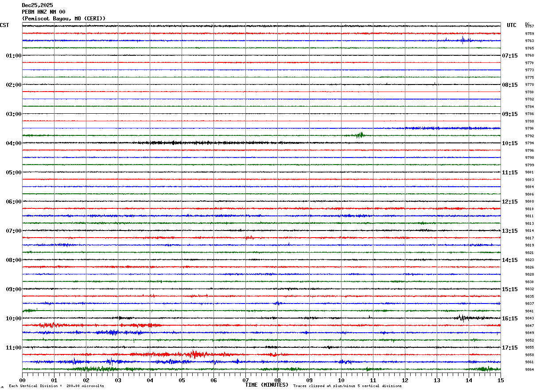The image size is (536, 392).
Task: Click the green seismic burst near 9792
Action: [360, 135]
